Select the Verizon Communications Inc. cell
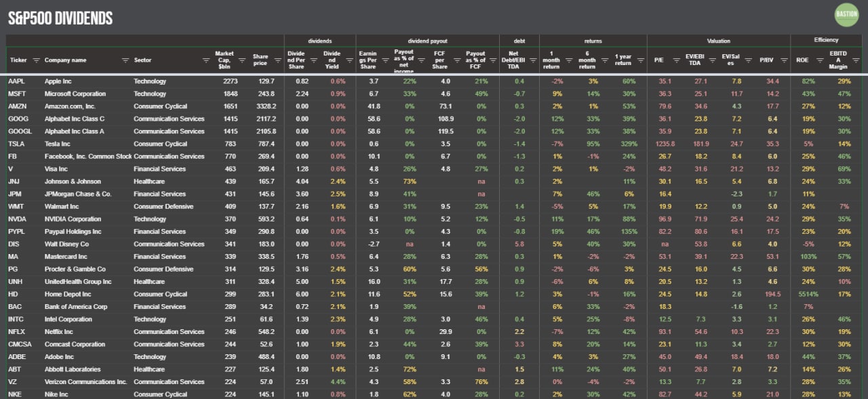Viewport: 868px width, 399px height. [86, 382]
